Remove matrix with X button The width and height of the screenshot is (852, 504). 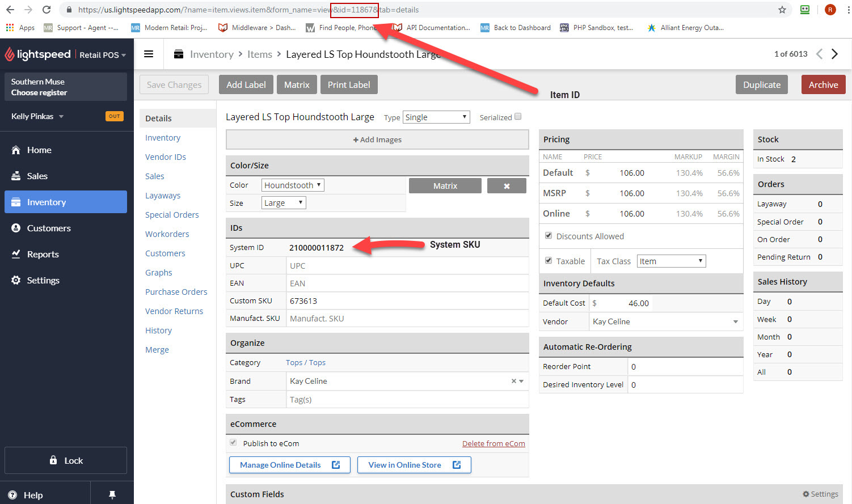tap(507, 186)
